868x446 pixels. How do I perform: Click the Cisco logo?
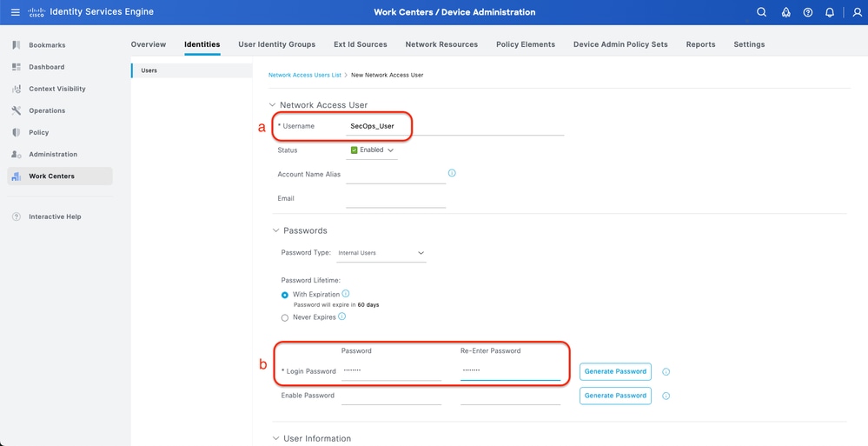point(36,12)
